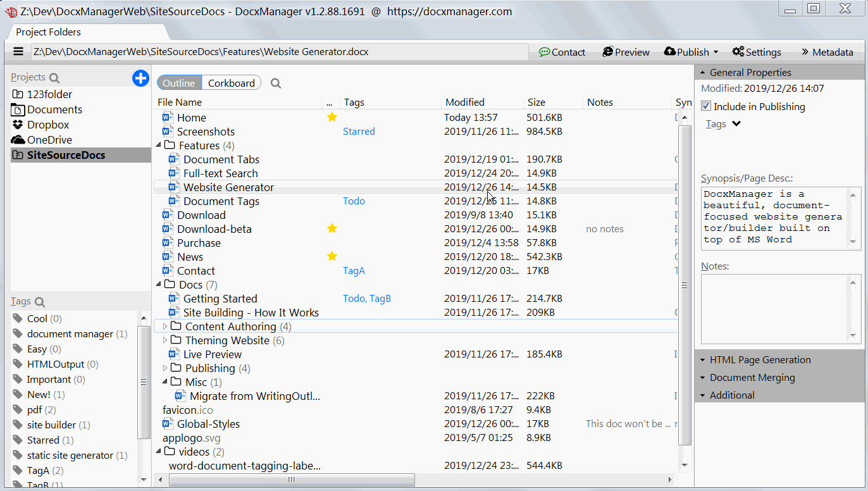
Task: Click the TagA tag on Contact row
Action: click(x=354, y=271)
